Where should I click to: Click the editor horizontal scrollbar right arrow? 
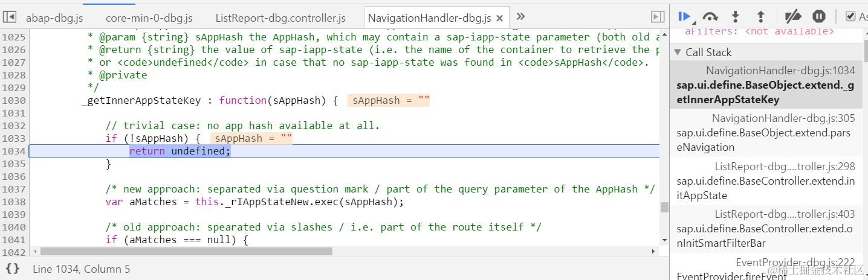point(654,251)
